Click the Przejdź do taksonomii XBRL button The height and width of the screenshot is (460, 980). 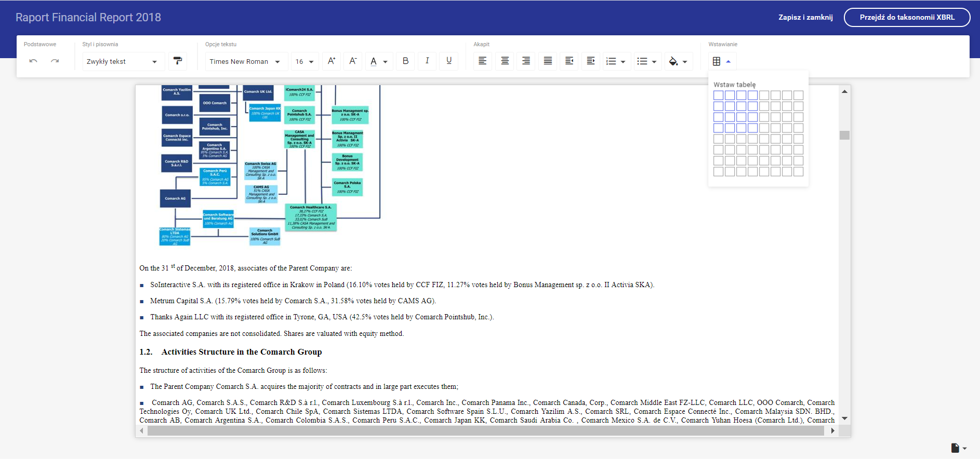907,17
